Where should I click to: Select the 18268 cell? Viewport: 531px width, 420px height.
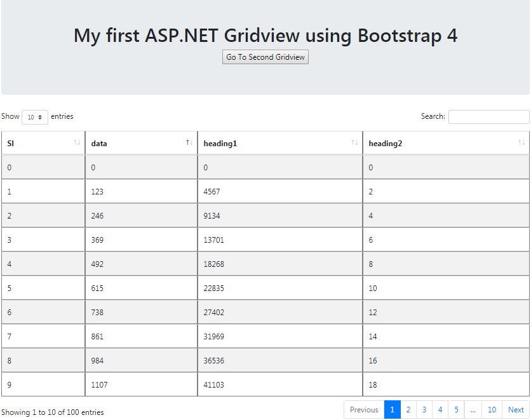pos(280,264)
